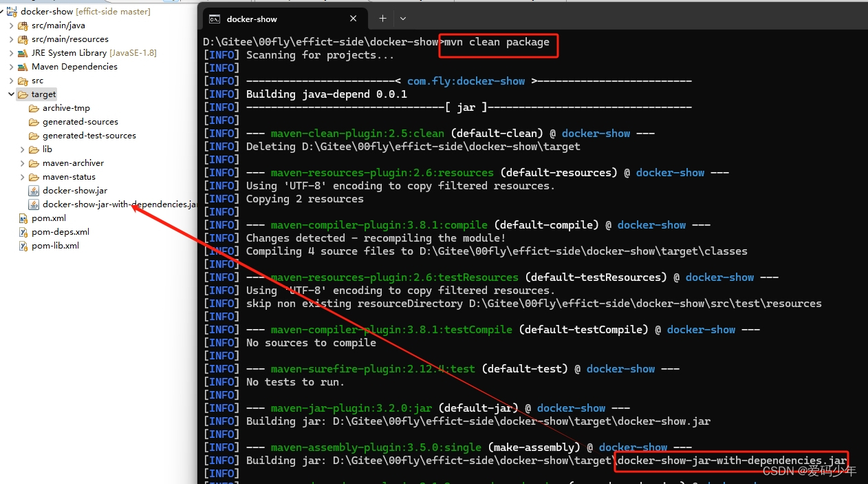The image size is (868, 484).
Task: Click 'No tests to run.' line
Action: point(295,382)
